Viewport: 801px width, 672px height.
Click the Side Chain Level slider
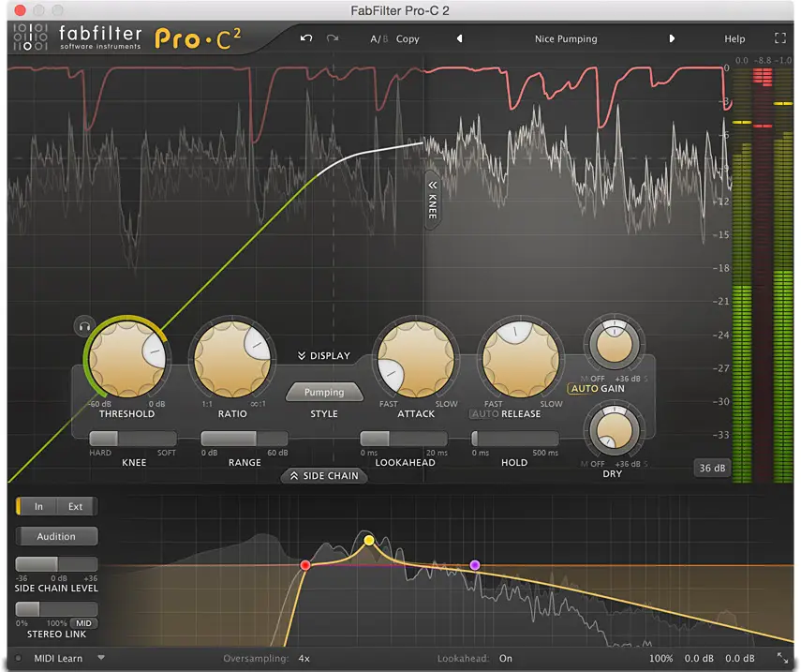coord(56,564)
